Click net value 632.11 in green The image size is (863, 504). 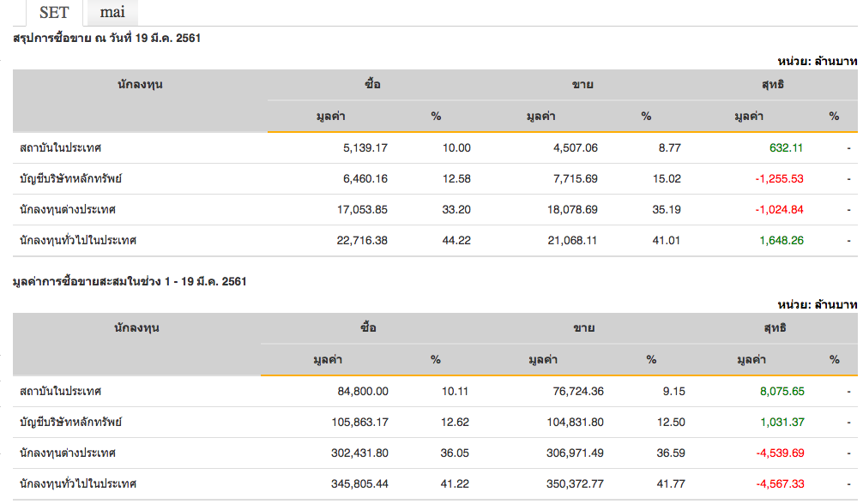786,147
